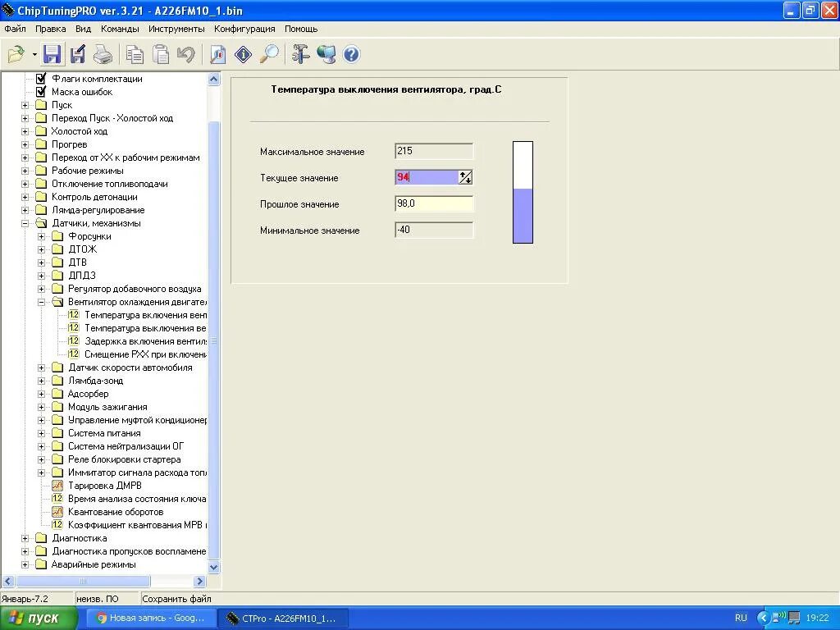Open the Вид menu
840x630 pixels.
tap(83, 29)
